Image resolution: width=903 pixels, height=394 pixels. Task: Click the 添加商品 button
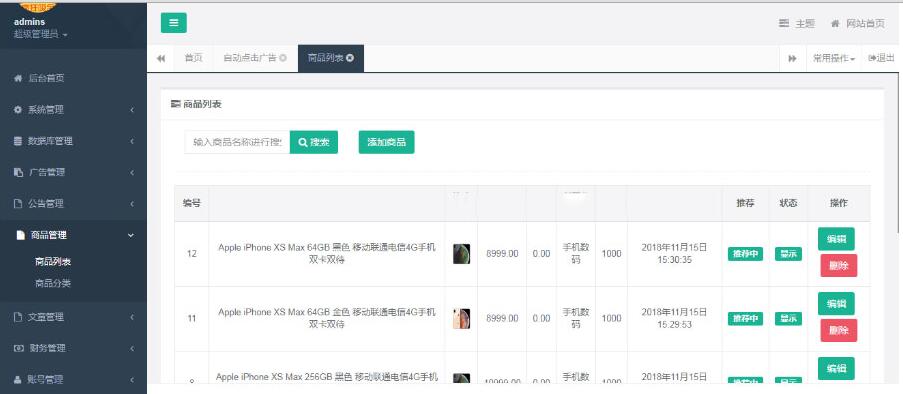386,142
